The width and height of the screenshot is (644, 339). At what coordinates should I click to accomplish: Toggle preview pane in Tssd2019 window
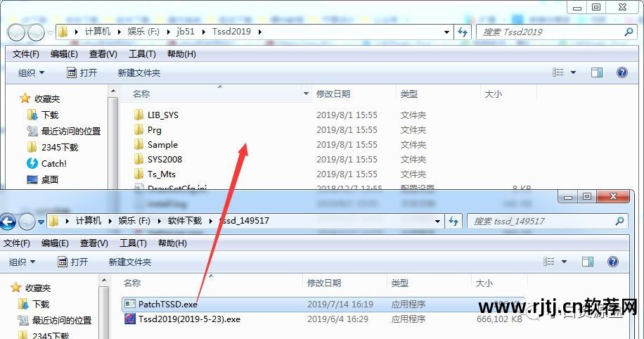[596, 72]
